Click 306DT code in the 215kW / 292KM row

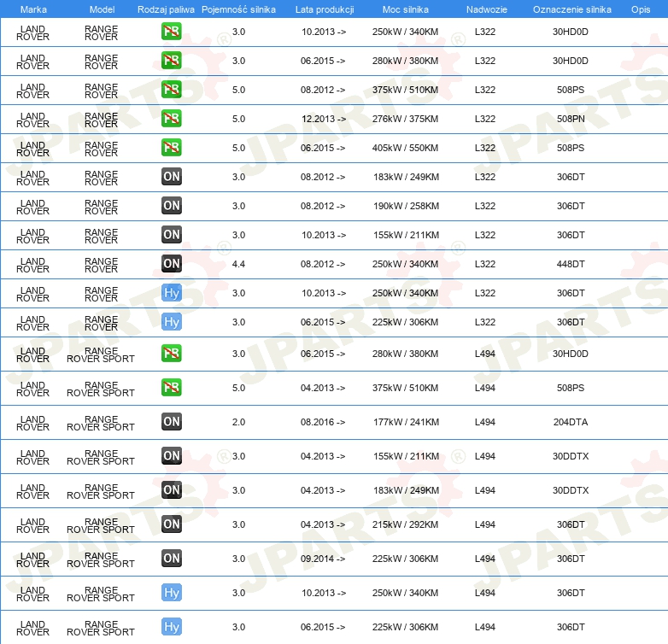pos(571,524)
